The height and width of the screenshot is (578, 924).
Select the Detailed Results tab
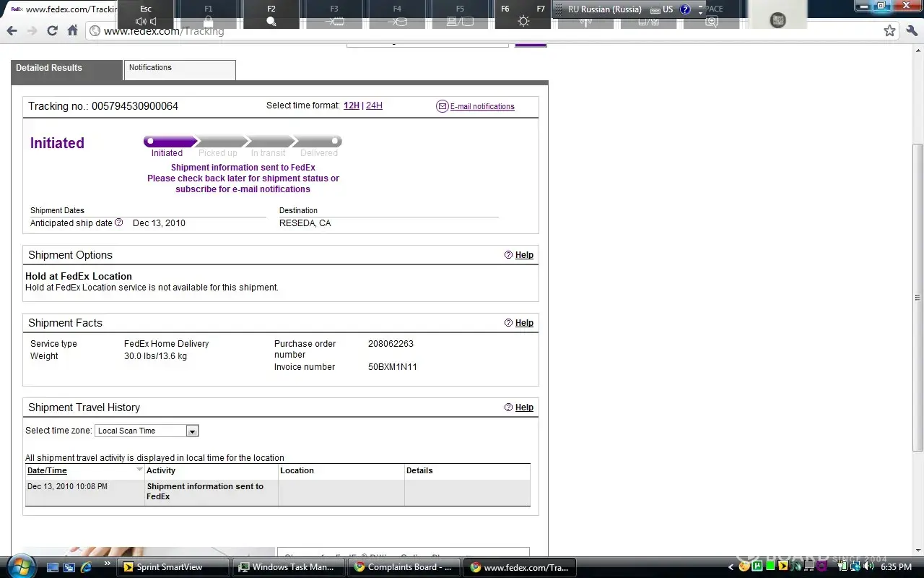(x=66, y=69)
